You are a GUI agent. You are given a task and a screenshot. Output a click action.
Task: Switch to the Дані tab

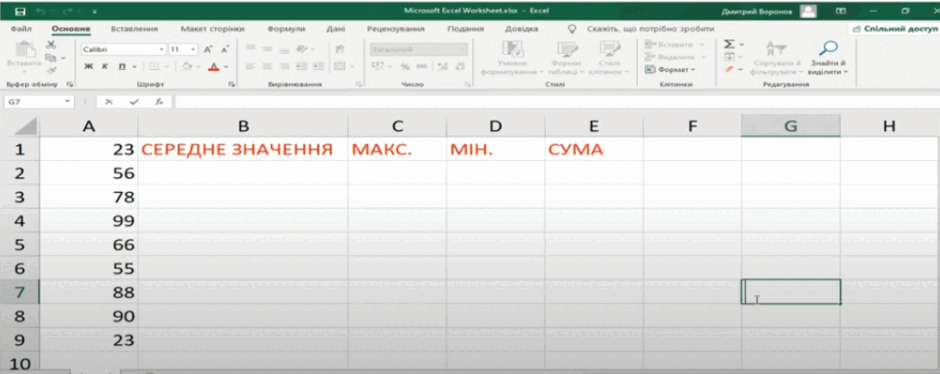pyautogui.click(x=336, y=29)
